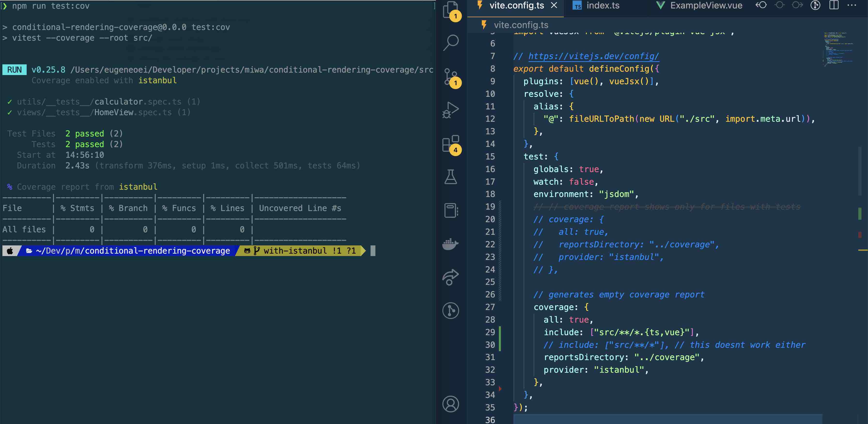
Task: Switch to the ExampleView.vue tab
Action: pos(706,6)
